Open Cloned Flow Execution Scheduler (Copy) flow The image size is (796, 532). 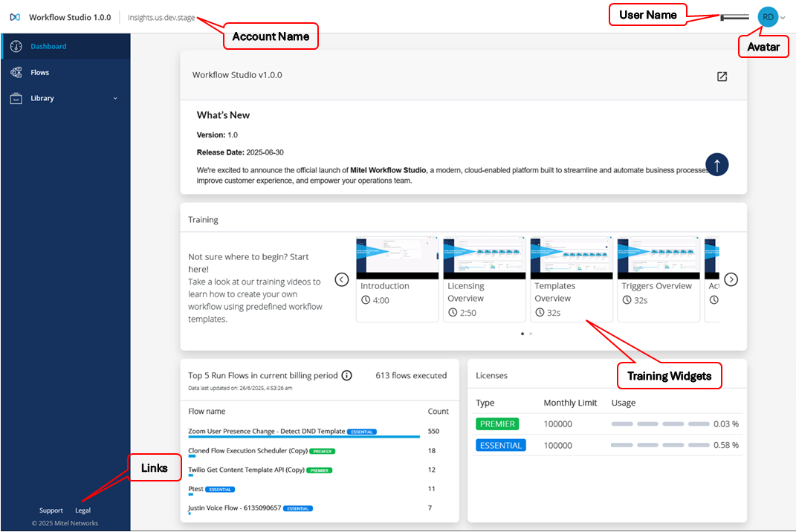point(247,451)
